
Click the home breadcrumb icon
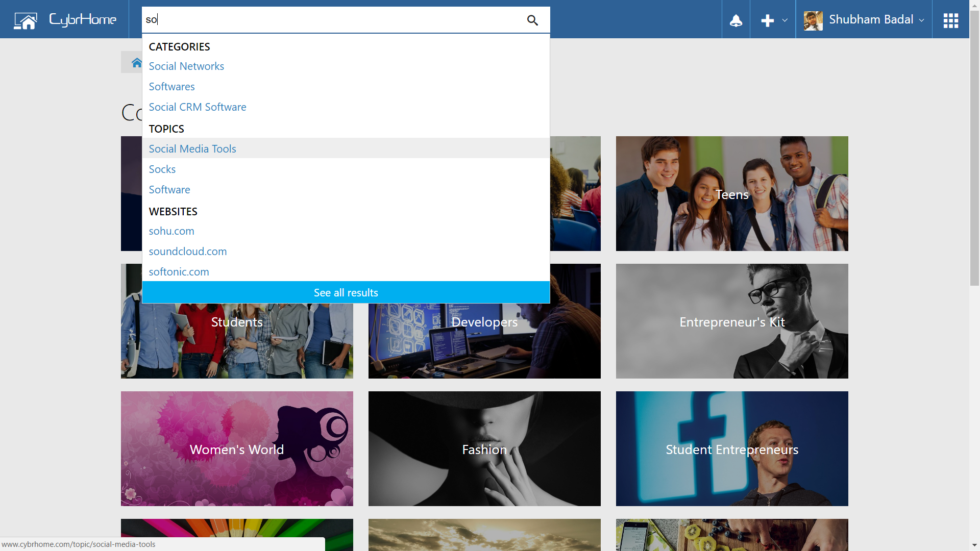tap(136, 63)
